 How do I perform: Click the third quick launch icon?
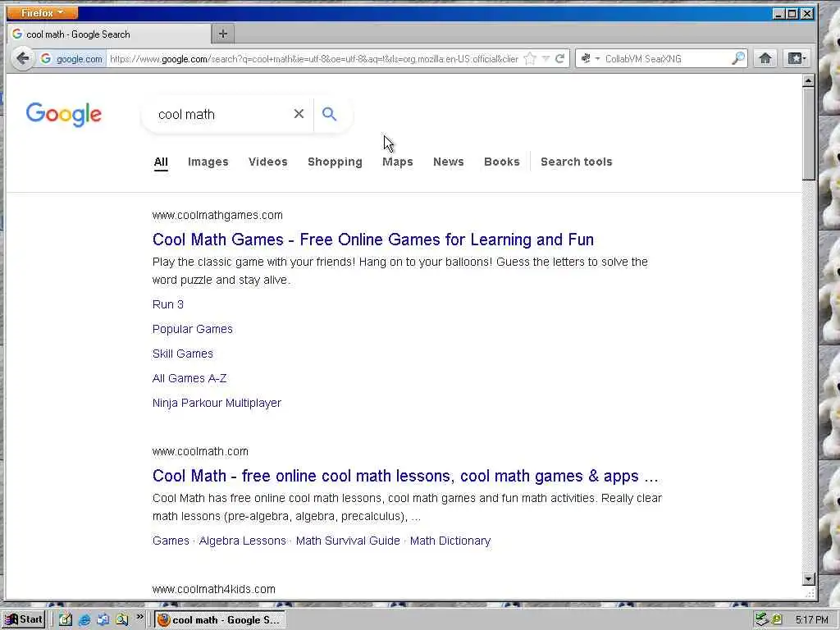tap(103, 620)
